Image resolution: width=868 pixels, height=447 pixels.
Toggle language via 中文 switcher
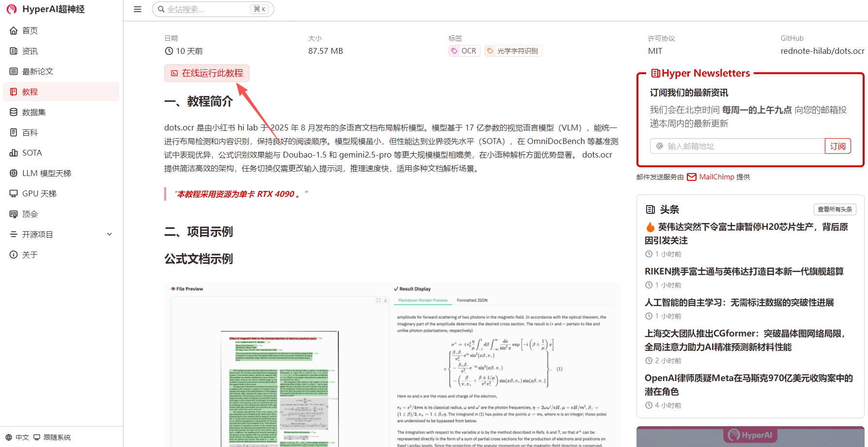(x=17, y=437)
